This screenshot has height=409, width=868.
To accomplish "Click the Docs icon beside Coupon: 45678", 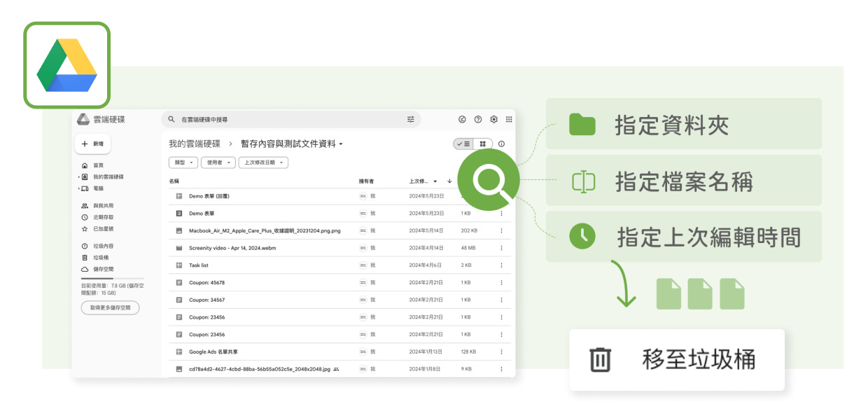I will coord(179,283).
